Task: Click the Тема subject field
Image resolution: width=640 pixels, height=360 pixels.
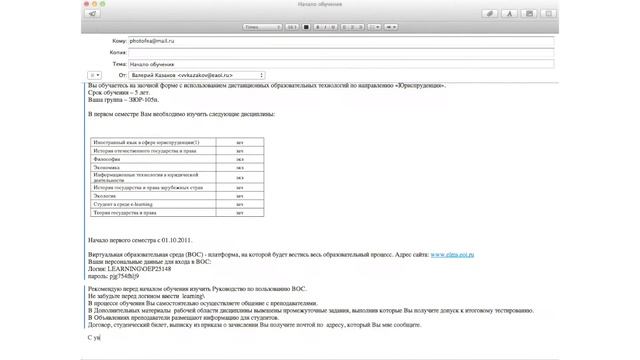Action: click(341, 64)
